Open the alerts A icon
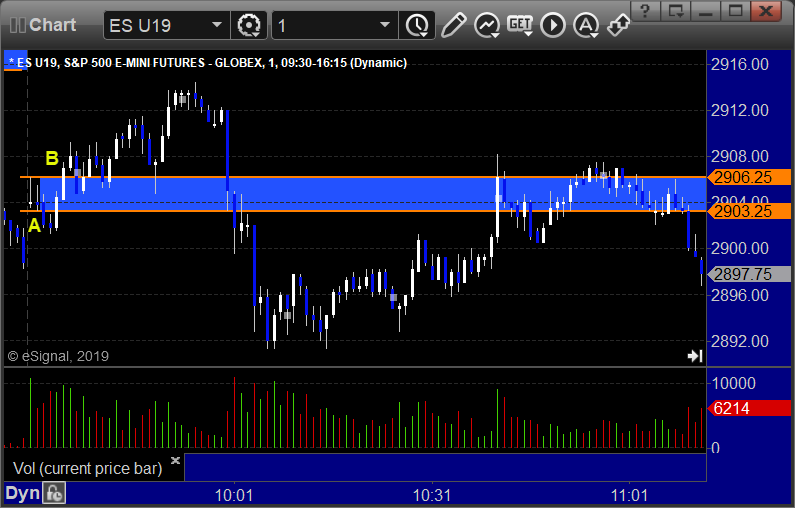The image size is (795, 508). coord(586,25)
